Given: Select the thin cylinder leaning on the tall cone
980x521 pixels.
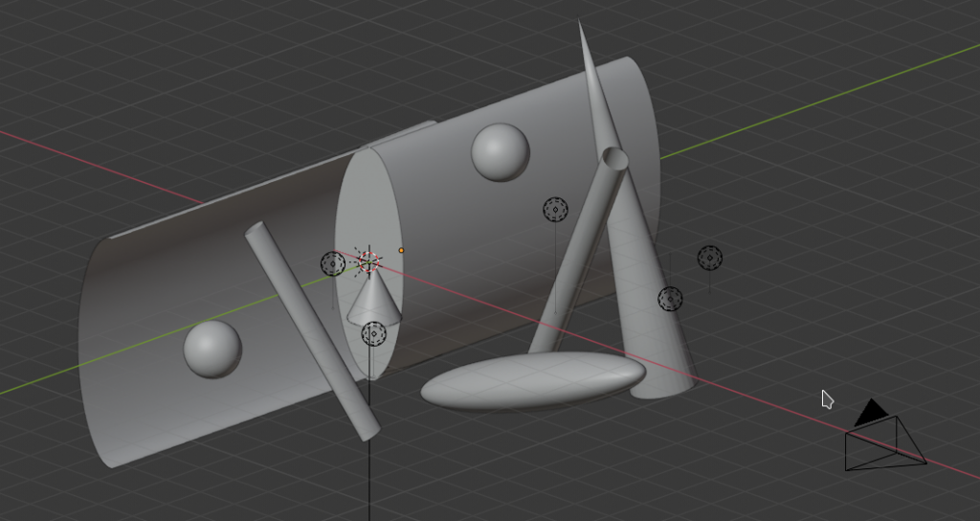Looking at the screenshot, I should [x=578, y=250].
